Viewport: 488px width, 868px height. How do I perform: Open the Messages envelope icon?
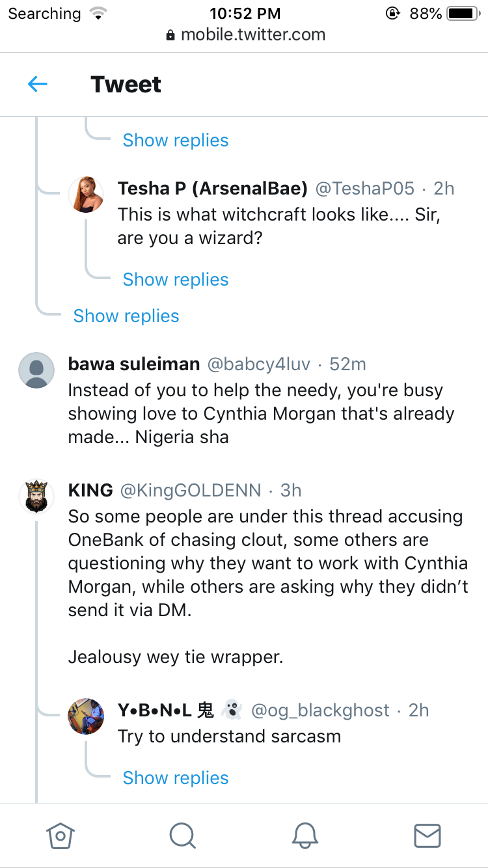427,835
